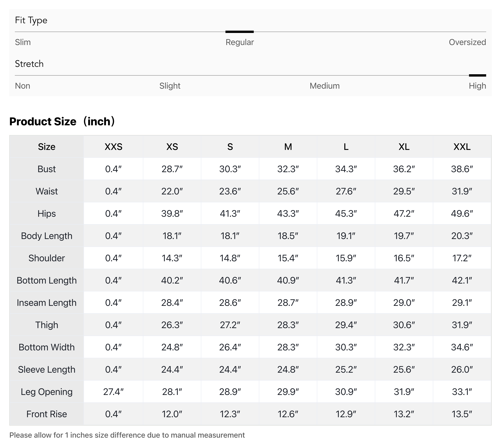Move fit type indicator to Oversized
This screenshot has width=501, height=448.
467,42
